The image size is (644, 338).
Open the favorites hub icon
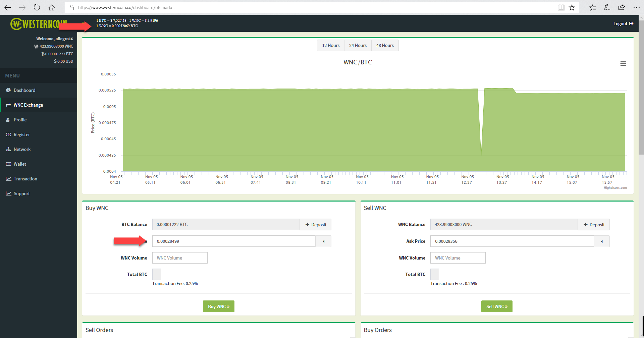click(593, 7)
